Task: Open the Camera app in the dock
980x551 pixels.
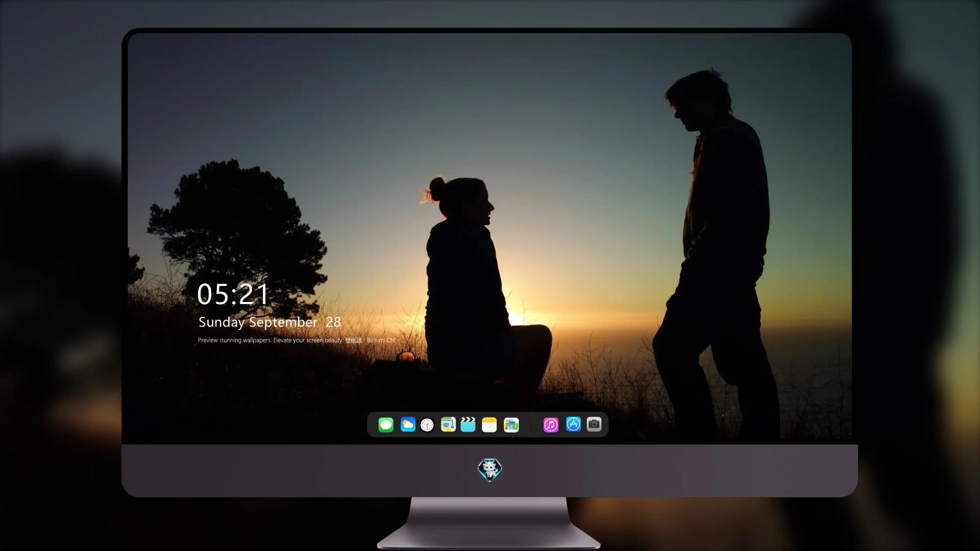Action: [594, 424]
